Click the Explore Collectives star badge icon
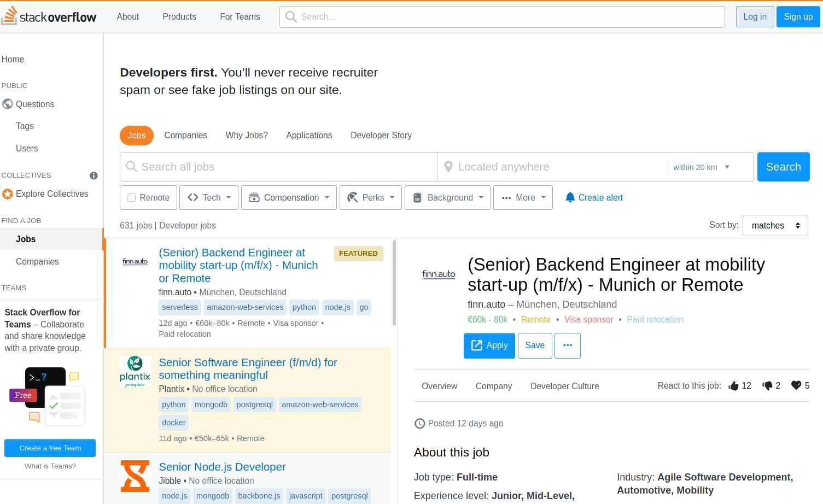 pos(8,194)
